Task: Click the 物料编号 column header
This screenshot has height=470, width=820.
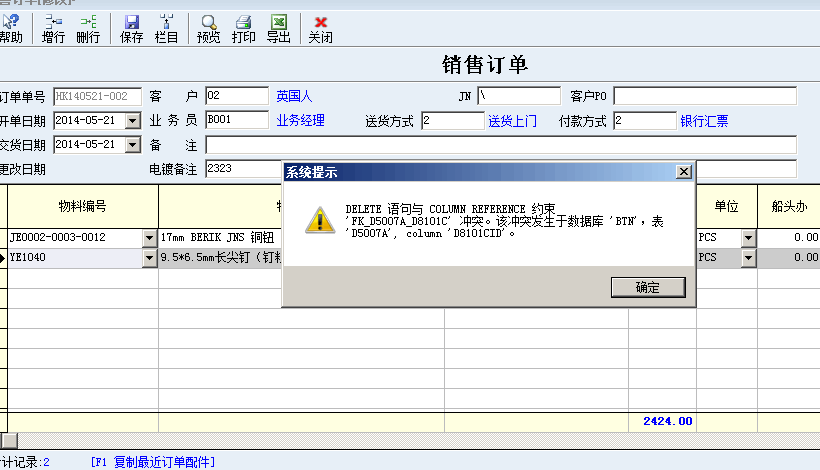Action: coord(83,207)
